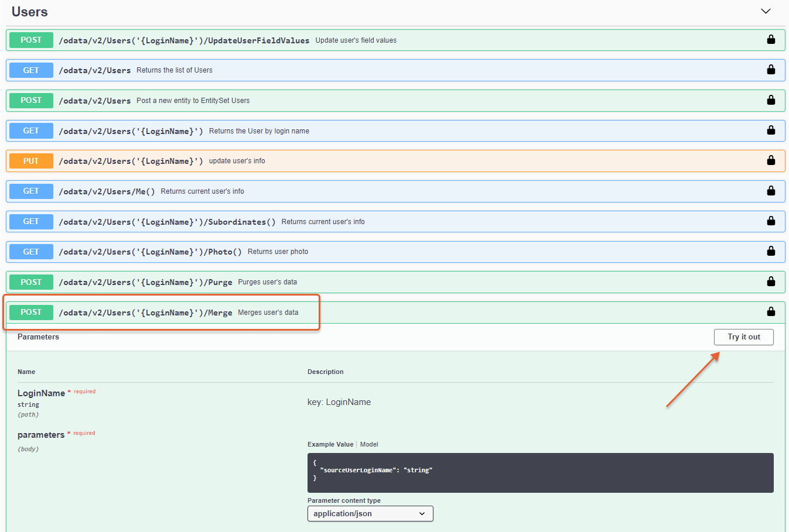Open the Parameter content type dropdown
This screenshot has width=789, height=532.
pos(370,513)
